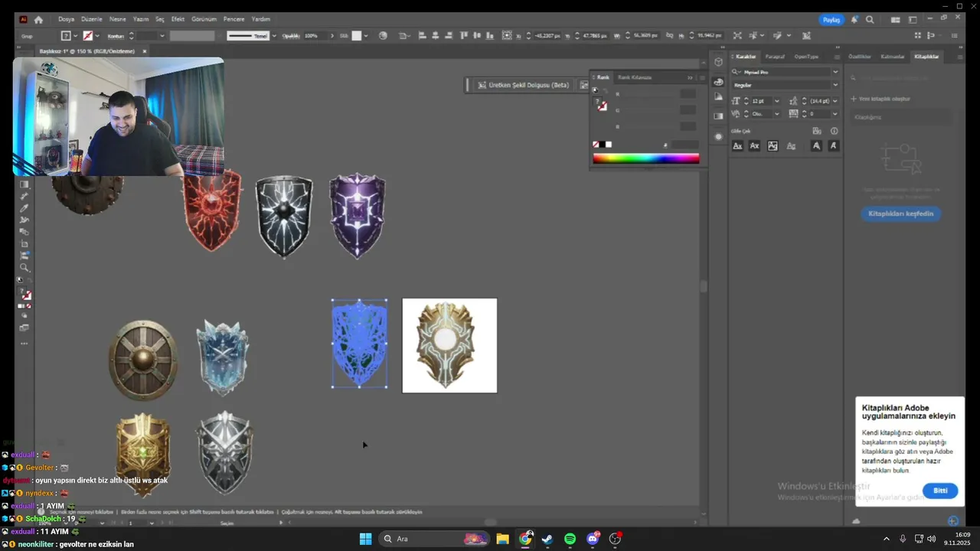Toggle snap to glyph info icon
Viewport: 980px width, 551px height.
tap(835, 131)
